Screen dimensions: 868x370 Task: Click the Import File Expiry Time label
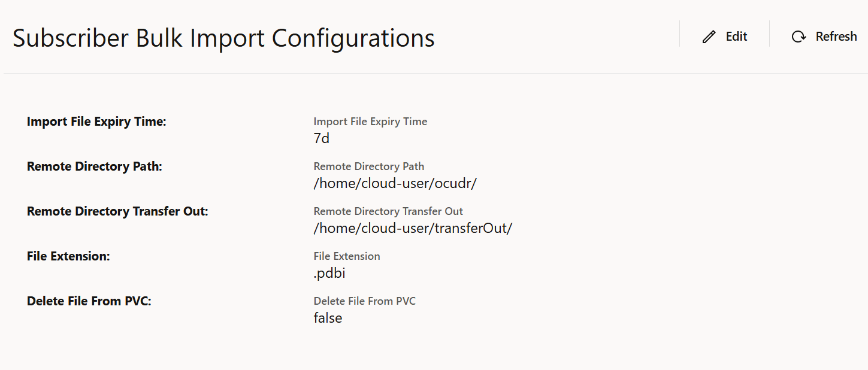96,121
